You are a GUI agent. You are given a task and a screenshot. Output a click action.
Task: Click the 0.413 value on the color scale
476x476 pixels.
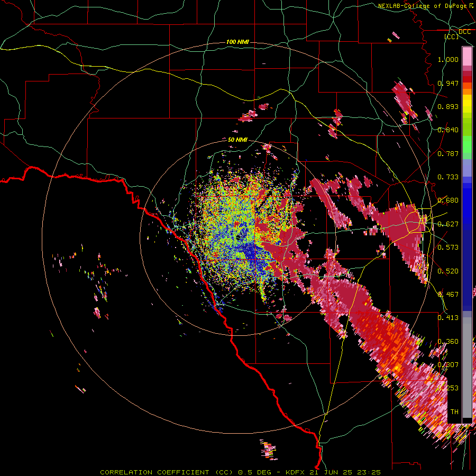pos(448,318)
